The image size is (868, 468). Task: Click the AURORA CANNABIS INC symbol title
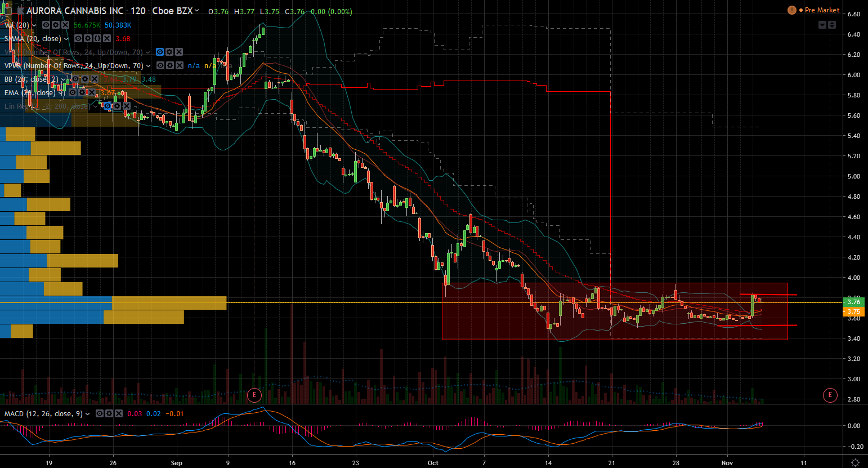coord(75,11)
